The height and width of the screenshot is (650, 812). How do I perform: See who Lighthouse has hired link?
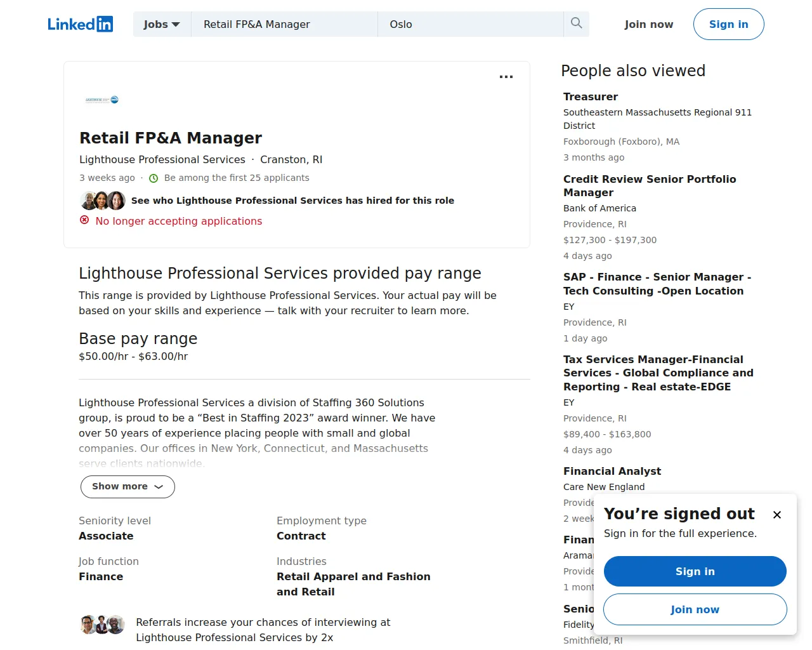[x=292, y=201]
